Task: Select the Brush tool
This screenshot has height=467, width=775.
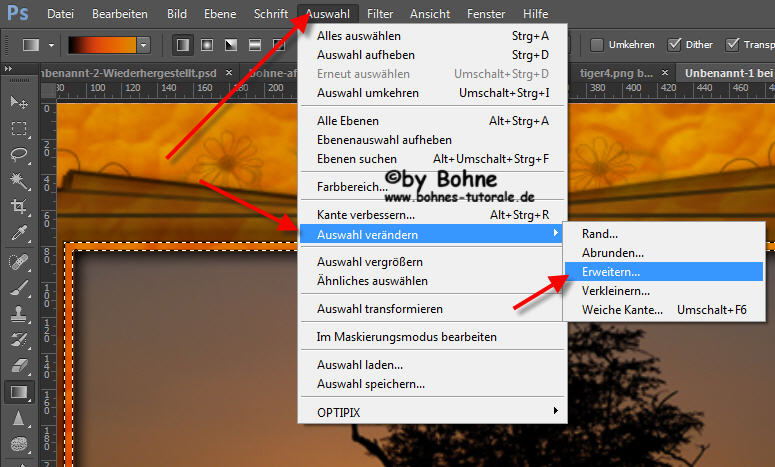Action: pos(18,286)
